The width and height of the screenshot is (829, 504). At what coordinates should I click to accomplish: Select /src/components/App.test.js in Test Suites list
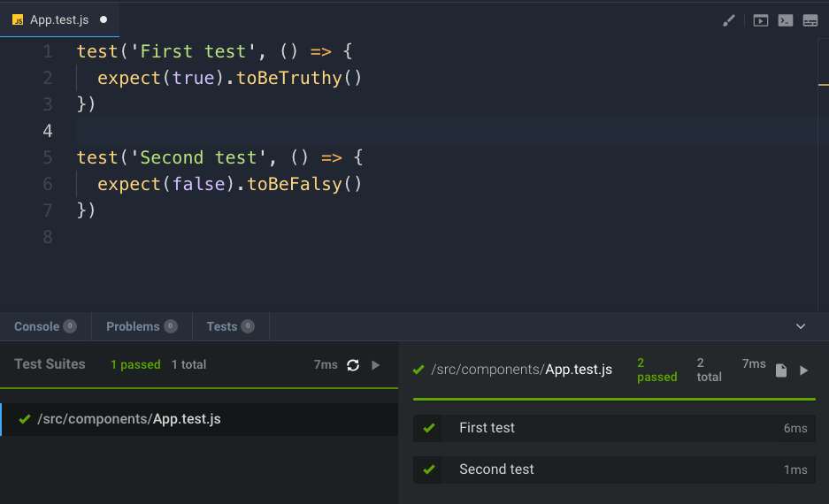click(x=129, y=419)
